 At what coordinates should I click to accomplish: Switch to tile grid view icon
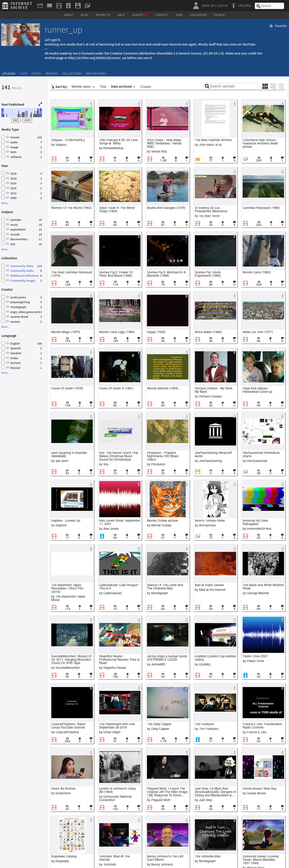point(265,86)
